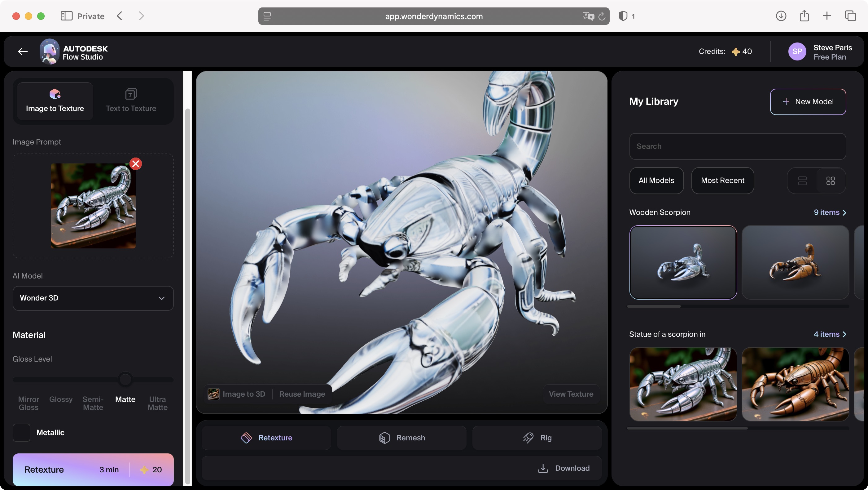Expand the Wooden Scorpion 9 items collection
868x490 pixels.
pyautogui.click(x=830, y=212)
